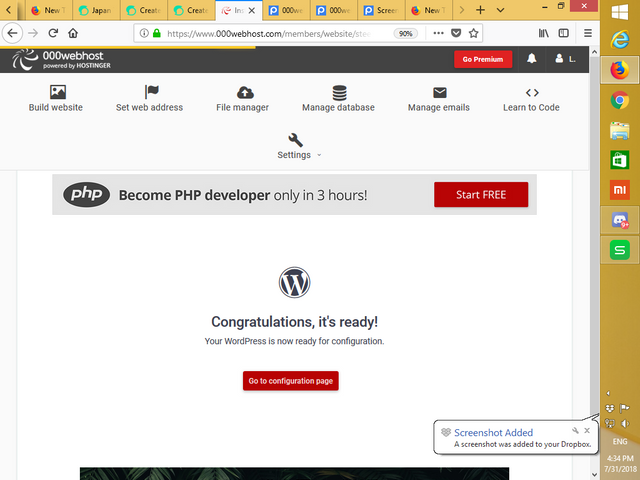Open the File manager cloud icon
The width and height of the screenshot is (640, 480).
(x=245, y=92)
